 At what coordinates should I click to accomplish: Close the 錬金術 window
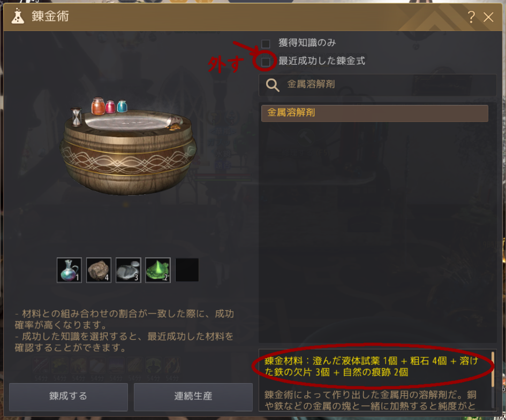point(488,17)
